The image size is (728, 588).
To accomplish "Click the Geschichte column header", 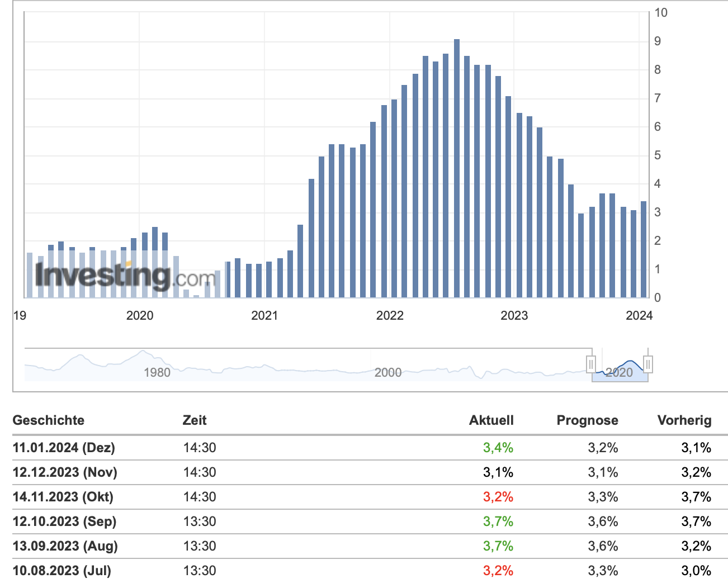I will [49, 420].
